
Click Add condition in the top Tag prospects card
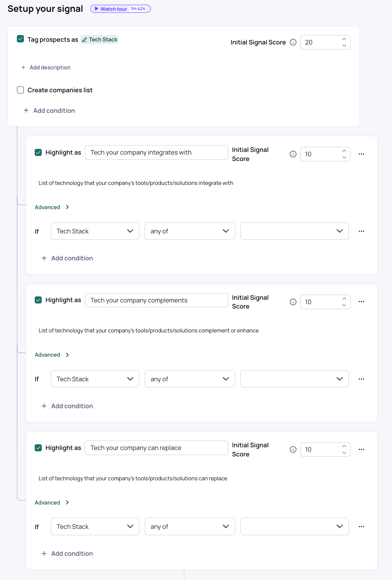pyautogui.click(x=49, y=110)
